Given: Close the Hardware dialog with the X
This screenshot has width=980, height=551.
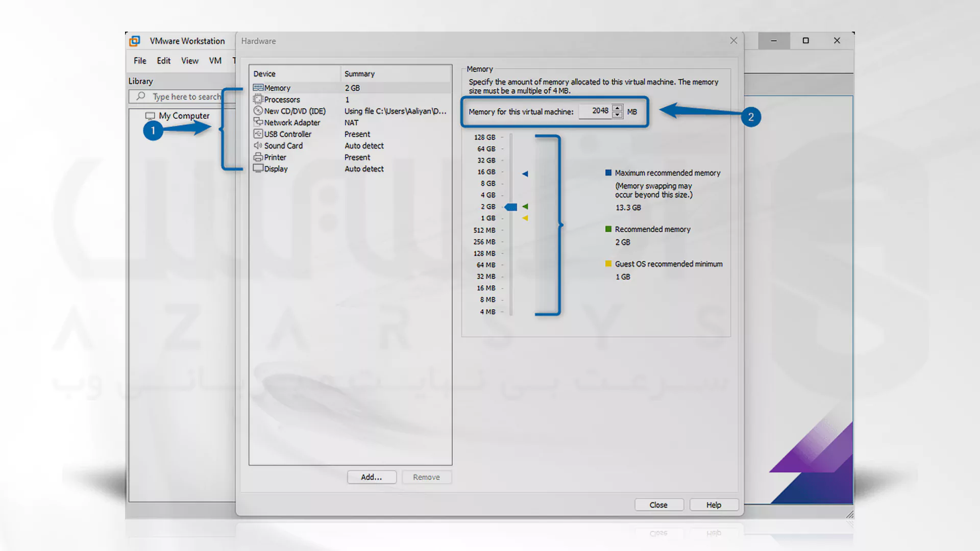Looking at the screenshot, I should click(x=733, y=41).
